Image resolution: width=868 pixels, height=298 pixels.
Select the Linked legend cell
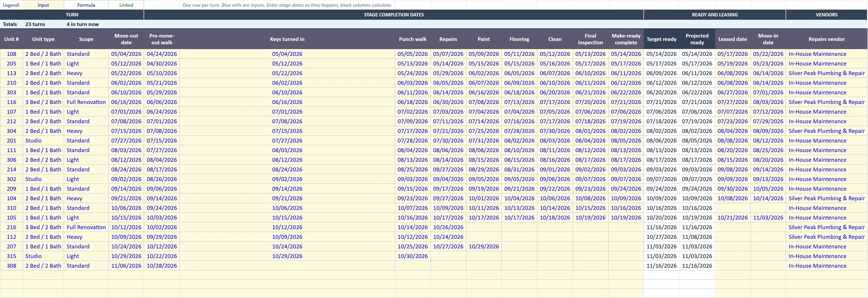pos(126,5)
